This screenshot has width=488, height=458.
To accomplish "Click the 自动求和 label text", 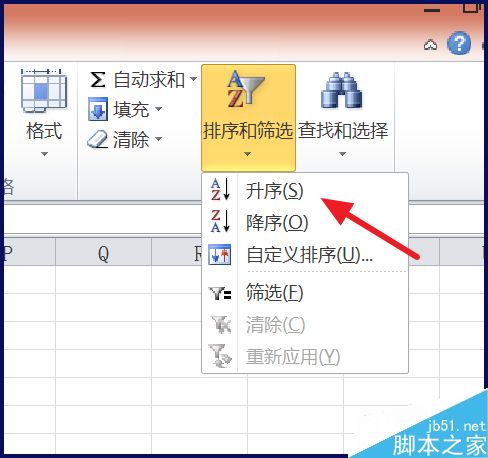I will click(x=149, y=80).
